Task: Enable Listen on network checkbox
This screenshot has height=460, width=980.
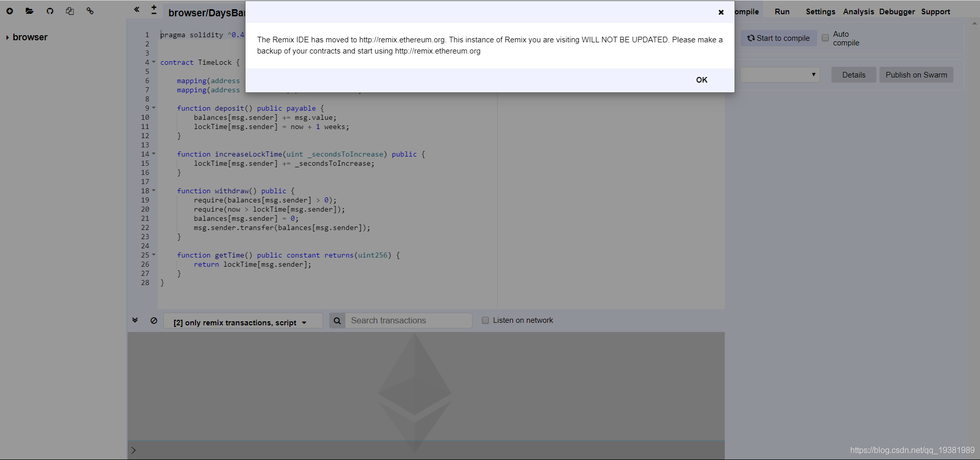Action: tap(485, 320)
